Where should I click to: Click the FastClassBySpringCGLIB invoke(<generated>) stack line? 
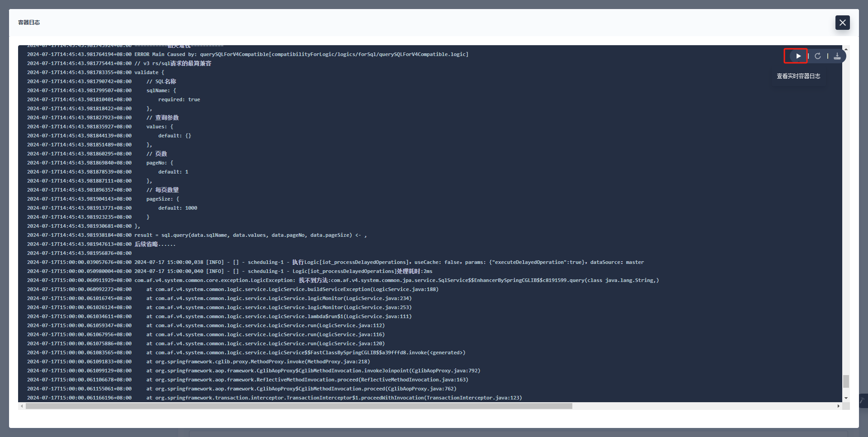pyautogui.click(x=246, y=352)
